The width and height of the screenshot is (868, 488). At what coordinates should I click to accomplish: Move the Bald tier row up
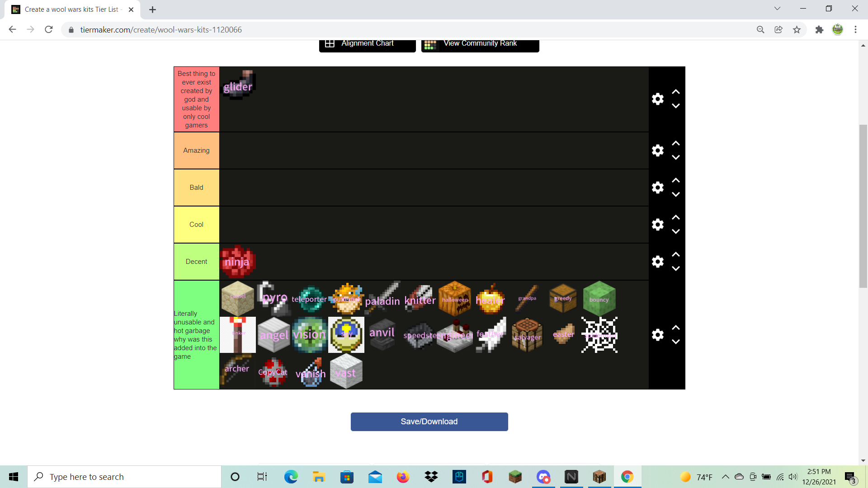coord(676,180)
